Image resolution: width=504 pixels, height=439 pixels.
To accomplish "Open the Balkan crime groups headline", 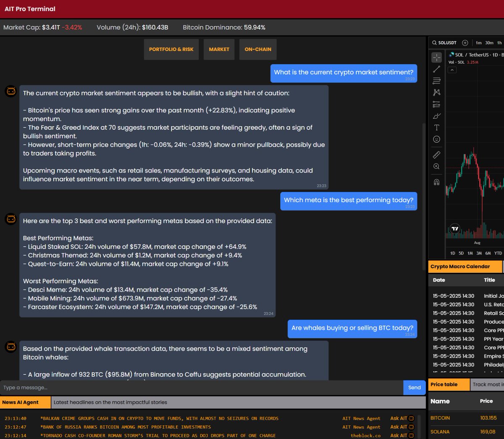I will point(160,418).
